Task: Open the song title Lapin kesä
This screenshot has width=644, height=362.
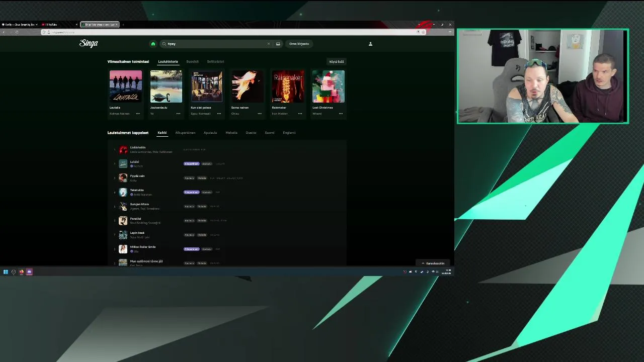Action: tap(137, 233)
